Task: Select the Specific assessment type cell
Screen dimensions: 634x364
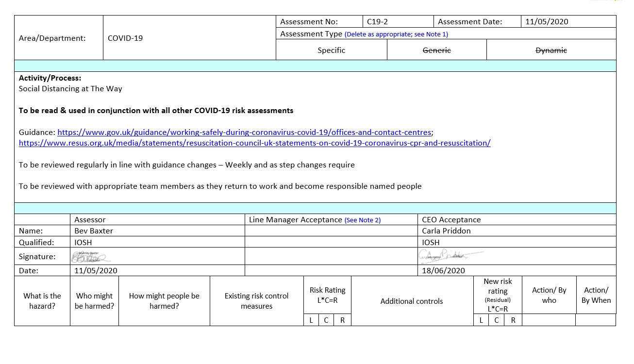Action: coord(331,50)
